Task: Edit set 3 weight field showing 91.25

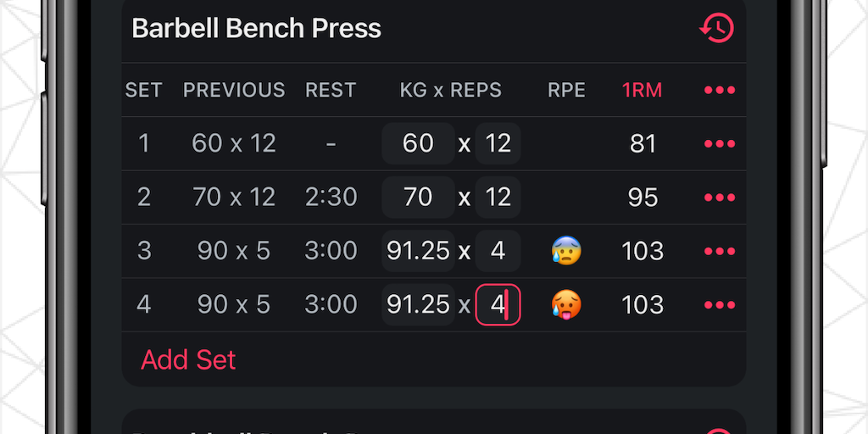Action: [x=418, y=251]
